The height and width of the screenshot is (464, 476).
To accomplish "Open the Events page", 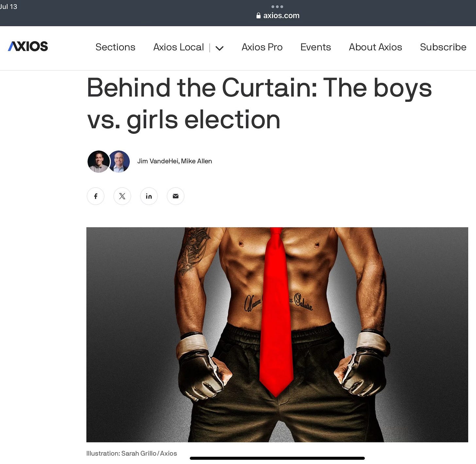I will pos(316,47).
